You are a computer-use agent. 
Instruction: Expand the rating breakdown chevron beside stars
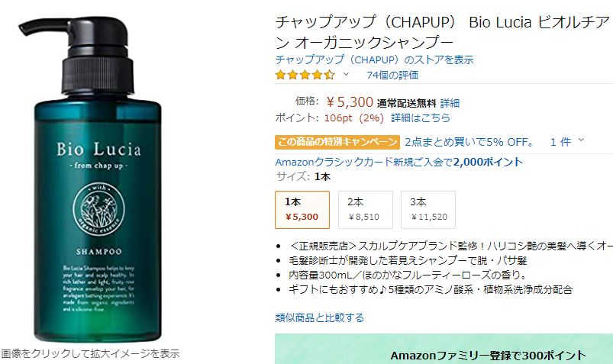346,74
